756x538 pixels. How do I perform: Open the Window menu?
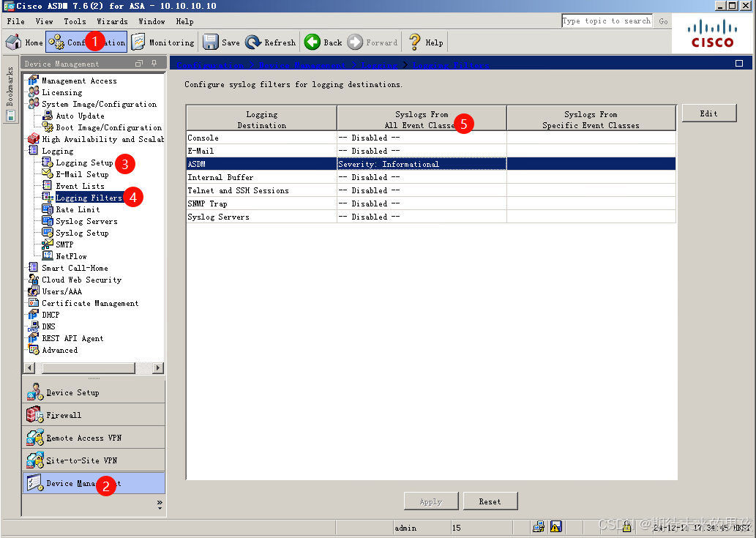[x=152, y=21]
